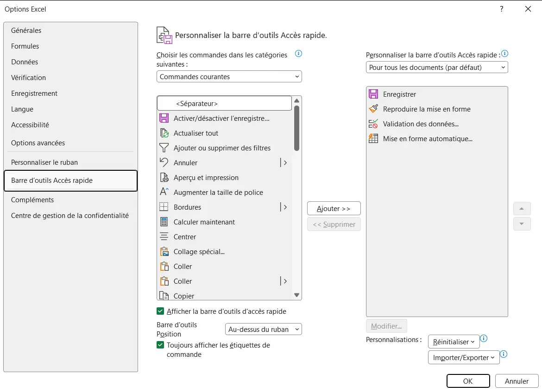Click the help question mark icon
This screenshot has height=392, width=542.
click(x=502, y=9)
